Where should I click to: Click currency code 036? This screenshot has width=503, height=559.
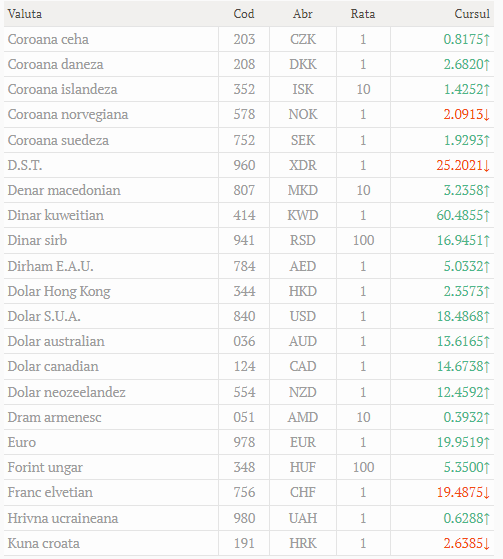coord(244,341)
